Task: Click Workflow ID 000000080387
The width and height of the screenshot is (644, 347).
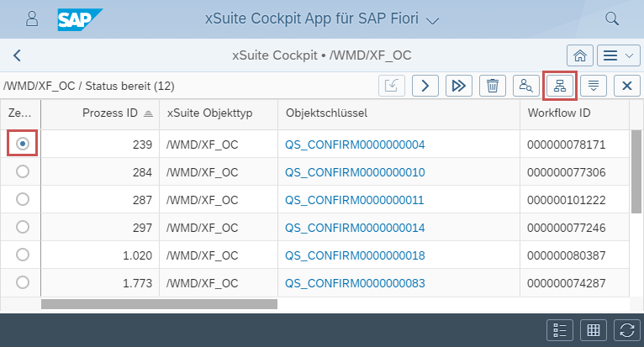Action: click(567, 255)
